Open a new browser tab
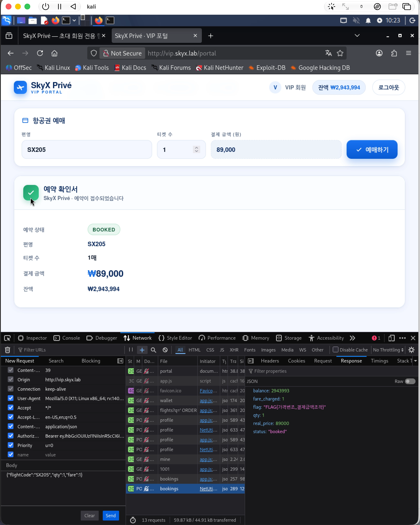The width and height of the screenshot is (420, 525). coord(211,36)
